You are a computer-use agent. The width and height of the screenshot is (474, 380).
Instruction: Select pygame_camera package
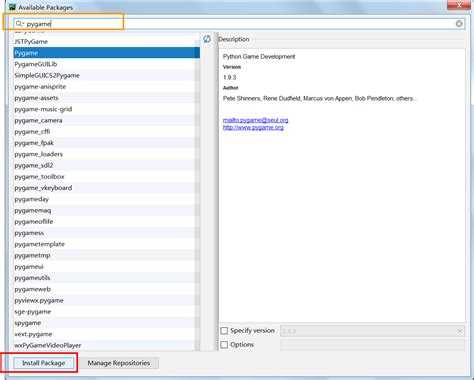(107, 120)
